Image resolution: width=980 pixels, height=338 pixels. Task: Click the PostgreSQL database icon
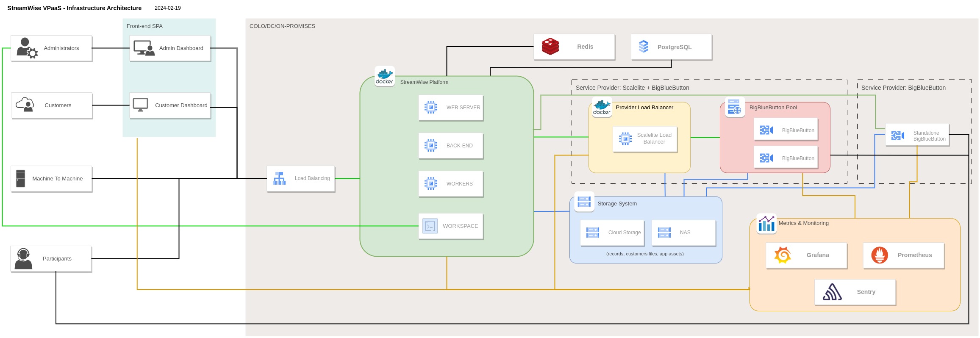point(643,47)
